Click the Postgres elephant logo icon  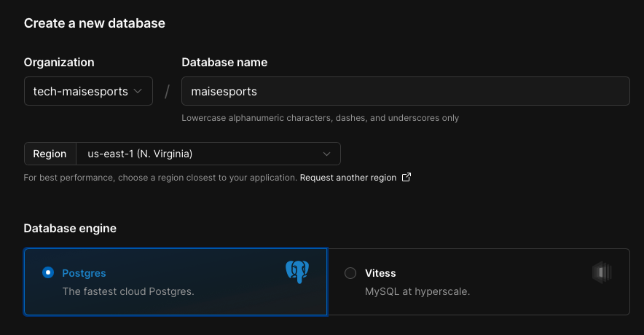(x=297, y=272)
